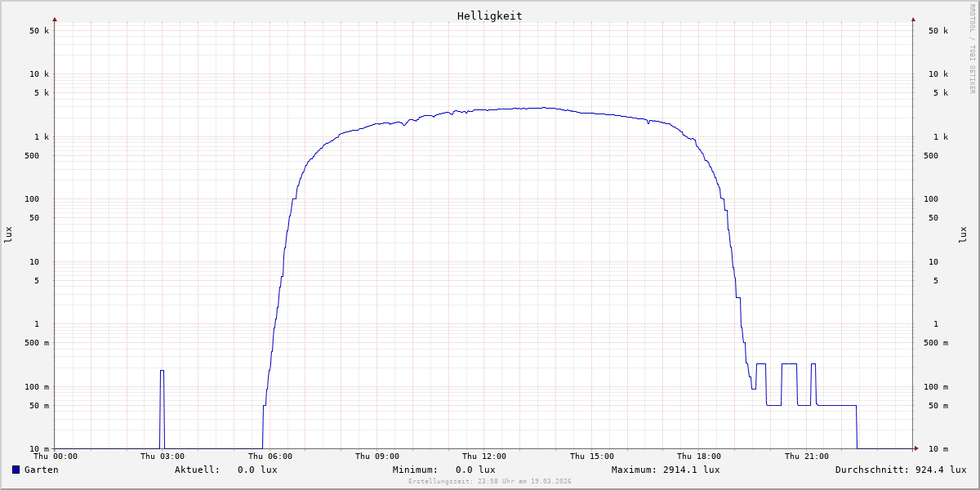The image size is (980, 490).
Task: Click the left axis 50 k label
Action: pos(39,31)
